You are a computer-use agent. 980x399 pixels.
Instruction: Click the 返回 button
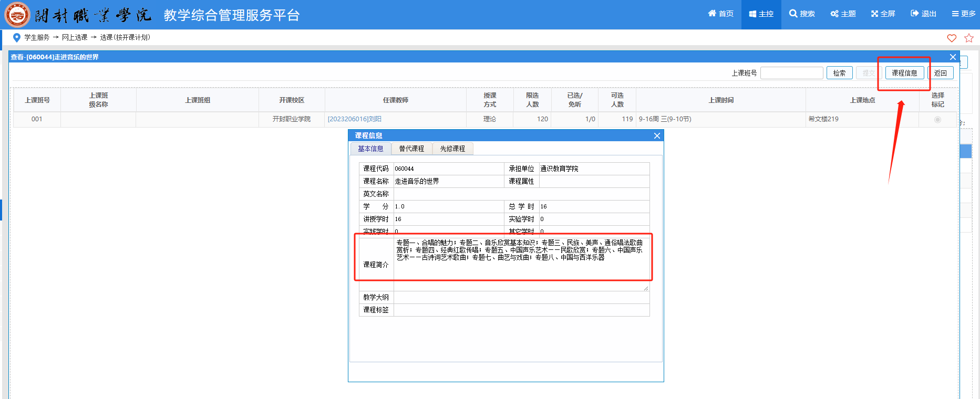[940, 73]
